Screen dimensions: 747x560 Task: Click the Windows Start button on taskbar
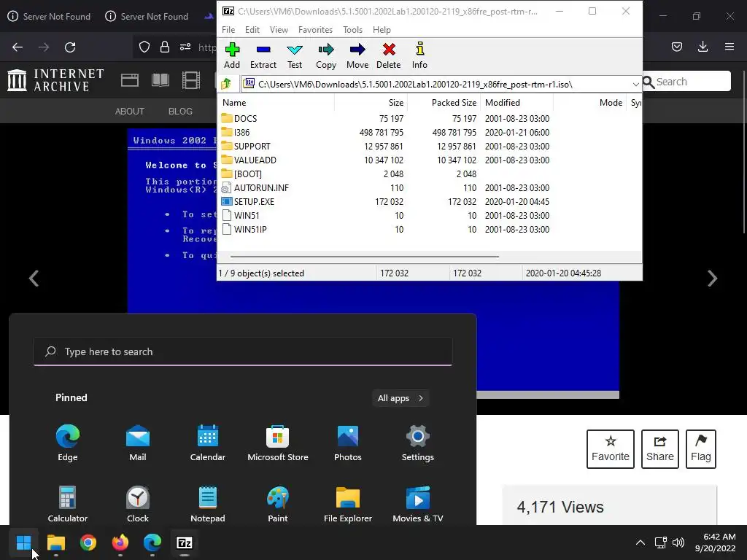(x=23, y=542)
